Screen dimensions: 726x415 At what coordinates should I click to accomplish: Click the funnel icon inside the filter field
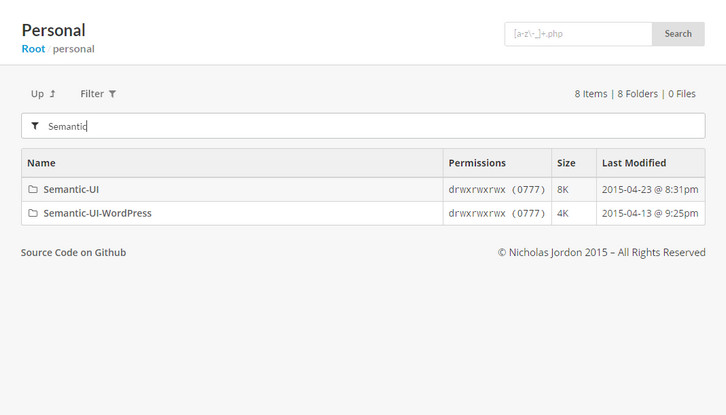click(x=35, y=126)
